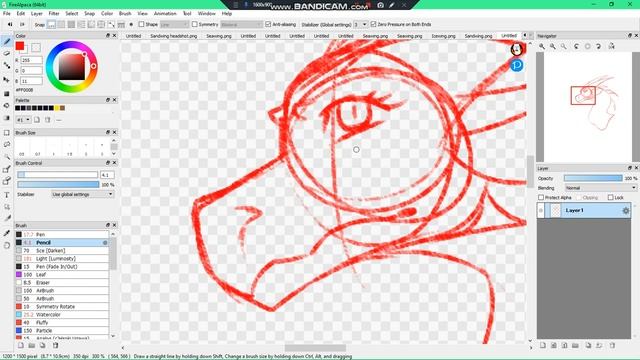Rotate the view right in Navigator
This screenshot has height=360, width=640.
599,47
